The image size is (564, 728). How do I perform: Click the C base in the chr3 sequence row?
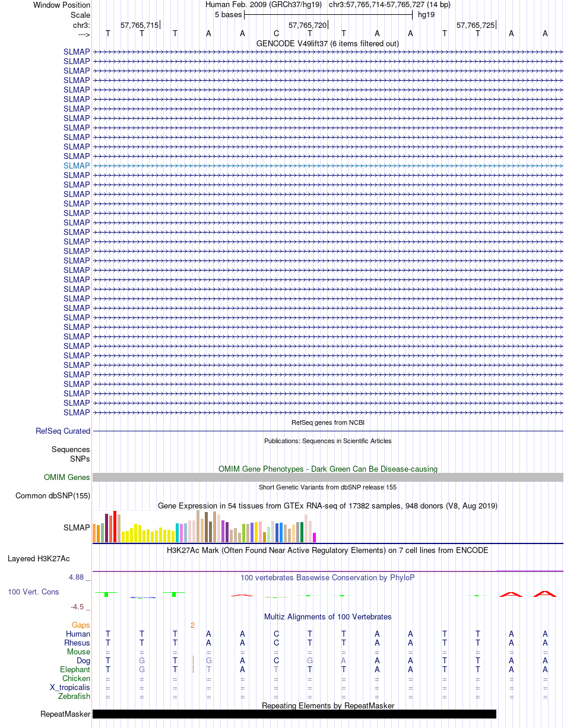coord(276,33)
